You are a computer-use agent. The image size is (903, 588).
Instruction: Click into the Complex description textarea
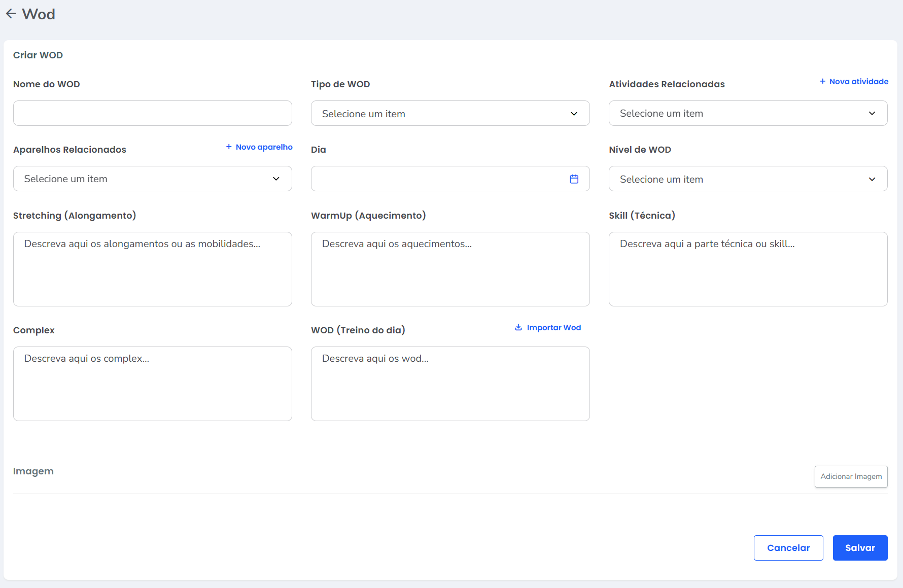point(152,384)
